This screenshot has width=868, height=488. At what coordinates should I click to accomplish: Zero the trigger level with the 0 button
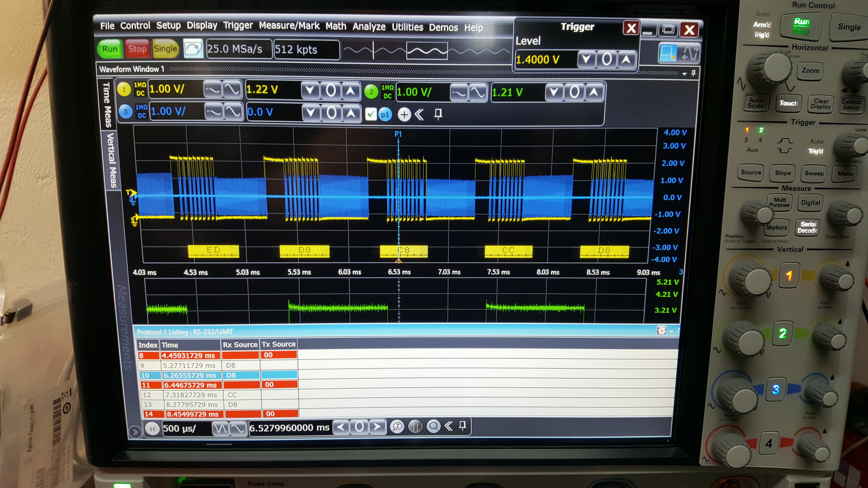click(607, 60)
